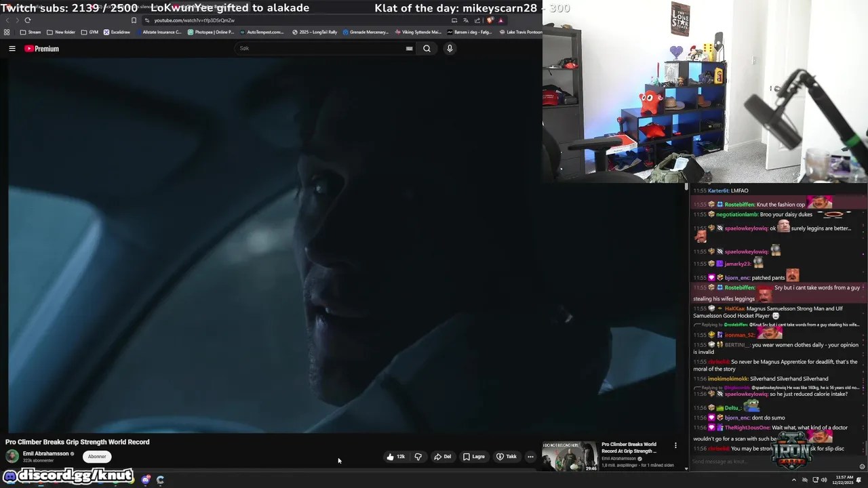Click username jamarky23 in chat
This screenshot has height=488, width=868.
point(738,264)
